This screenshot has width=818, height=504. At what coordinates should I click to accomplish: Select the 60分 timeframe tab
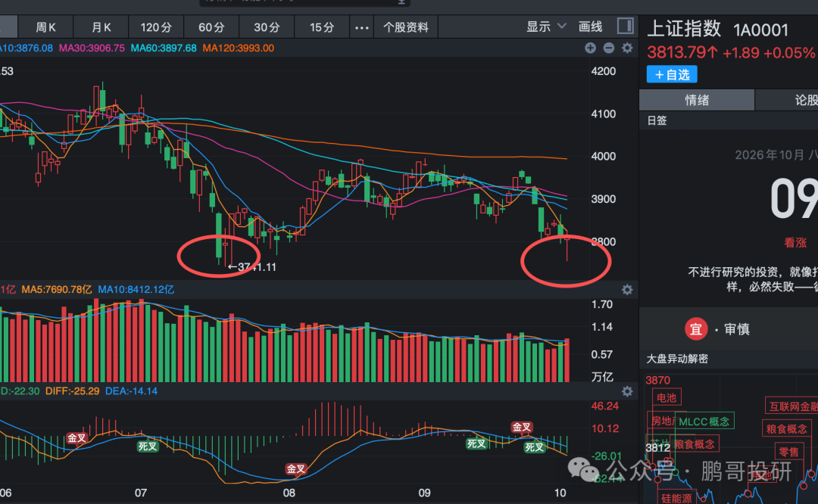(x=211, y=27)
